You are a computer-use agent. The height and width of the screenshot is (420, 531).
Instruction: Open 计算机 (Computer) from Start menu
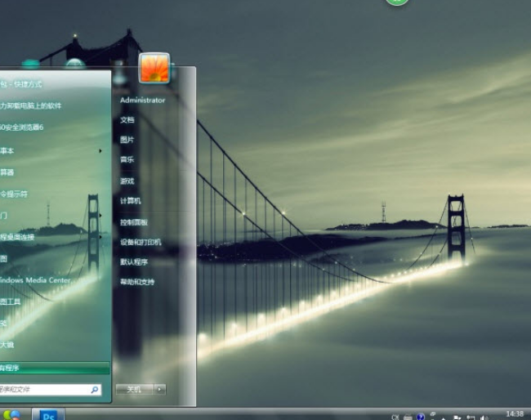point(131,201)
